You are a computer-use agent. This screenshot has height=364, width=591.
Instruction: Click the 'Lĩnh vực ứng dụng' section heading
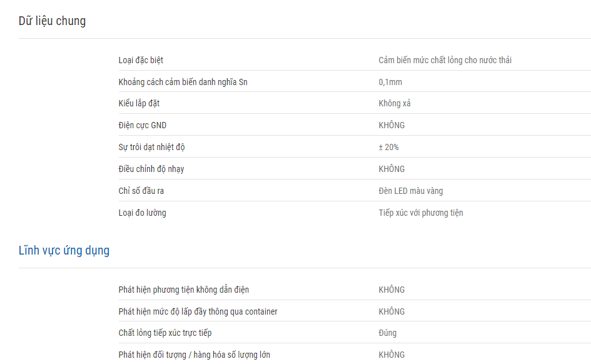pyautogui.click(x=64, y=251)
